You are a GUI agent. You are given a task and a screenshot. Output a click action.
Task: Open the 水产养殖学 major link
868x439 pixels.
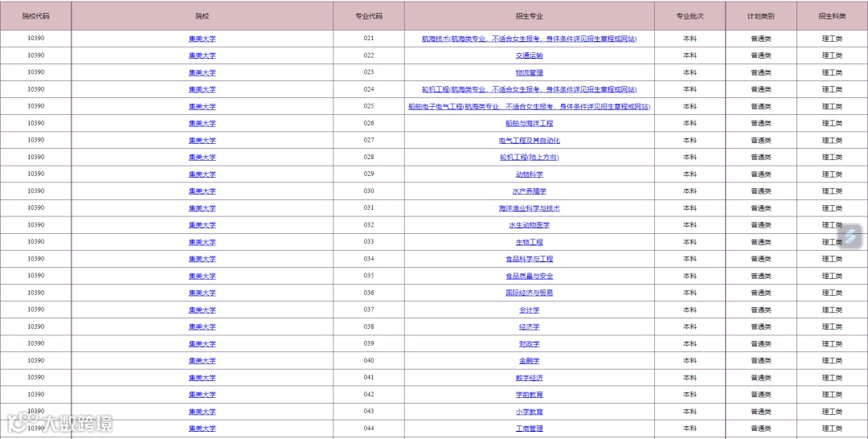pos(529,191)
